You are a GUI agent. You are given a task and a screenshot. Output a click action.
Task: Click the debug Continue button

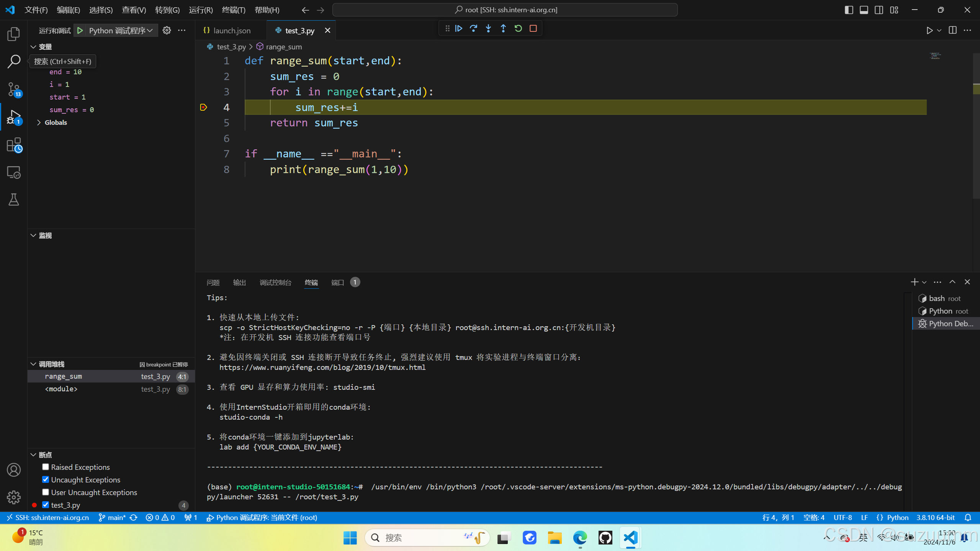(x=458, y=28)
